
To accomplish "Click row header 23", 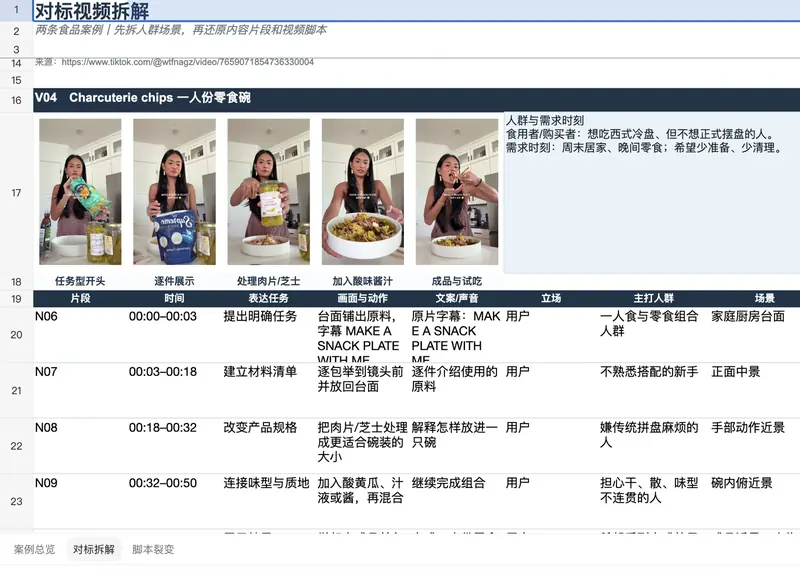I will [16, 502].
